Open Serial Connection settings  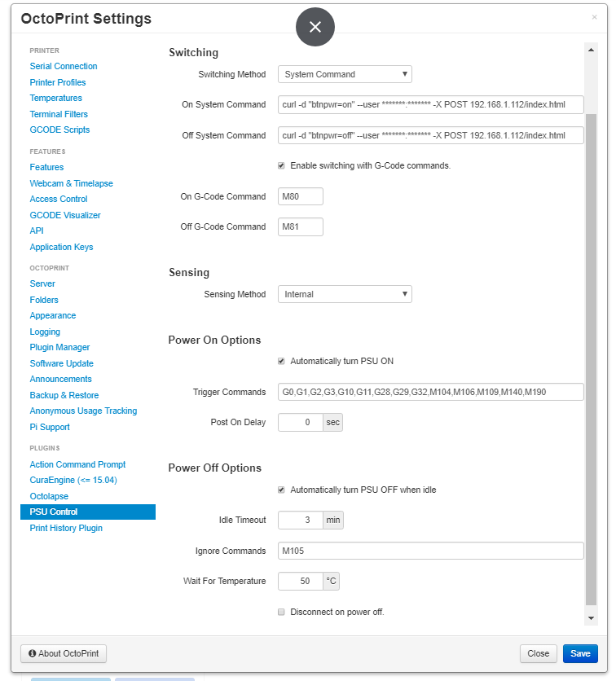(x=64, y=66)
